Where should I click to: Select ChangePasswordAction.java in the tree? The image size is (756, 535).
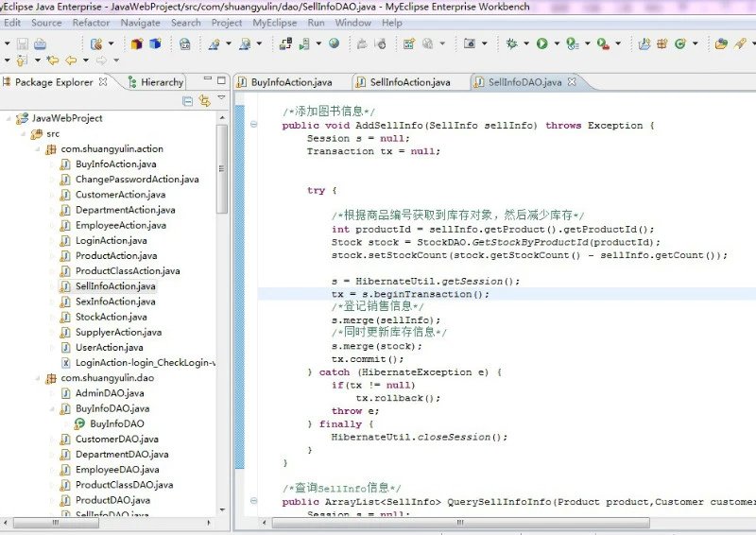click(137, 179)
